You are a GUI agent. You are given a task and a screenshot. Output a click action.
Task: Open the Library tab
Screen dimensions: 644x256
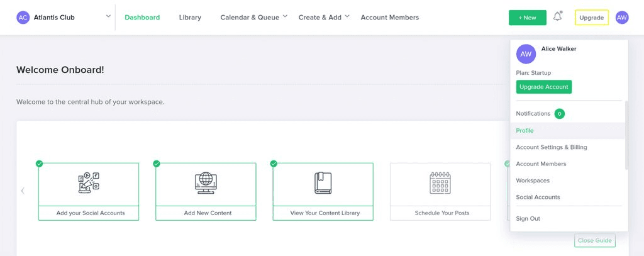click(x=190, y=18)
